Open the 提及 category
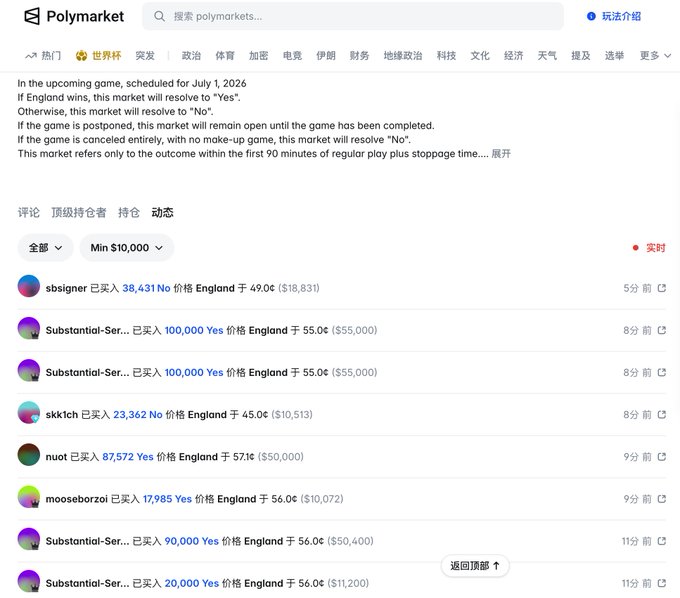The height and width of the screenshot is (598, 680). click(x=581, y=56)
